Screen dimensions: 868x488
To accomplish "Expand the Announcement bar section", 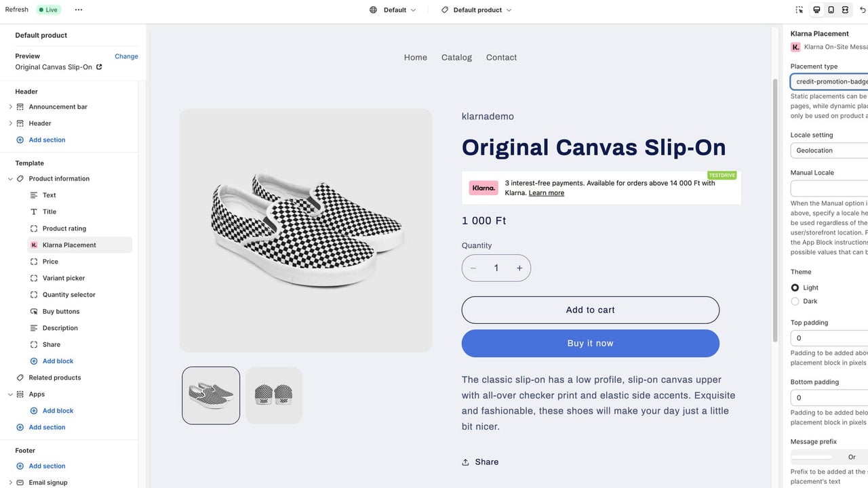I will tap(10, 107).
